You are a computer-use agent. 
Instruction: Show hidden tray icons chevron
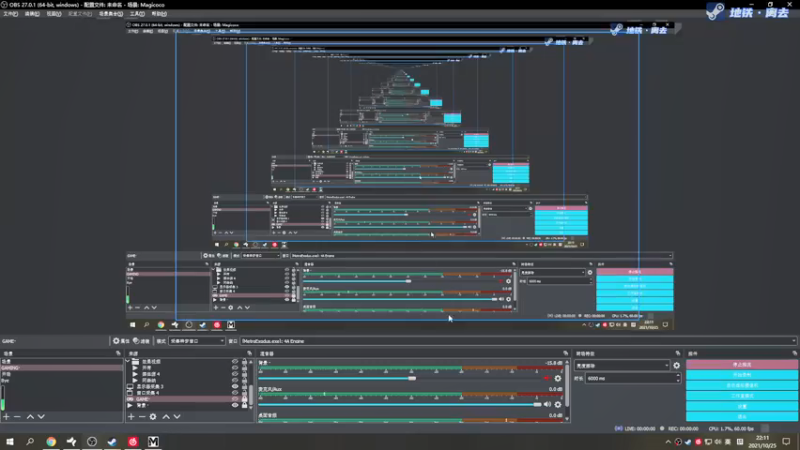[x=668, y=442]
